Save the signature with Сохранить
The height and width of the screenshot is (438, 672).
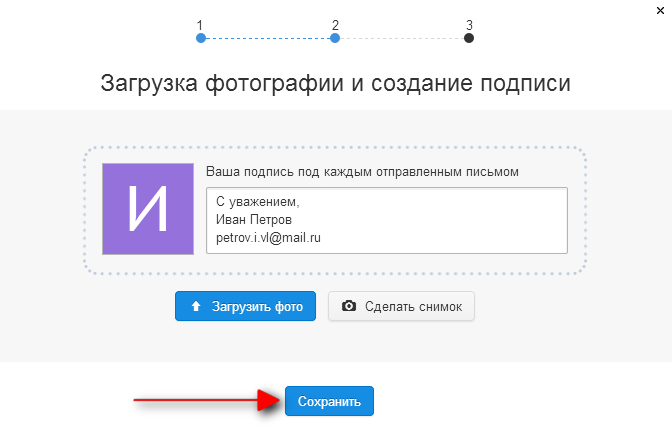[x=329, y=401]
